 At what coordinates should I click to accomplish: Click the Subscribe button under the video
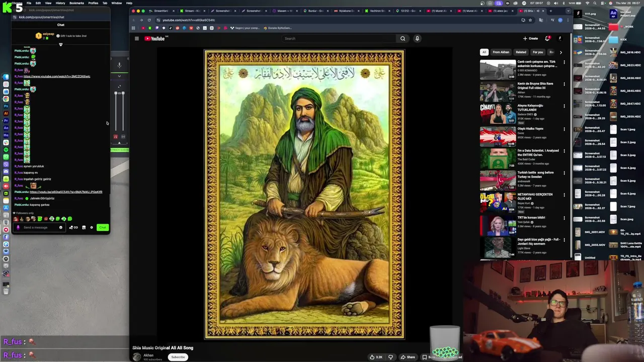(178, 357)
